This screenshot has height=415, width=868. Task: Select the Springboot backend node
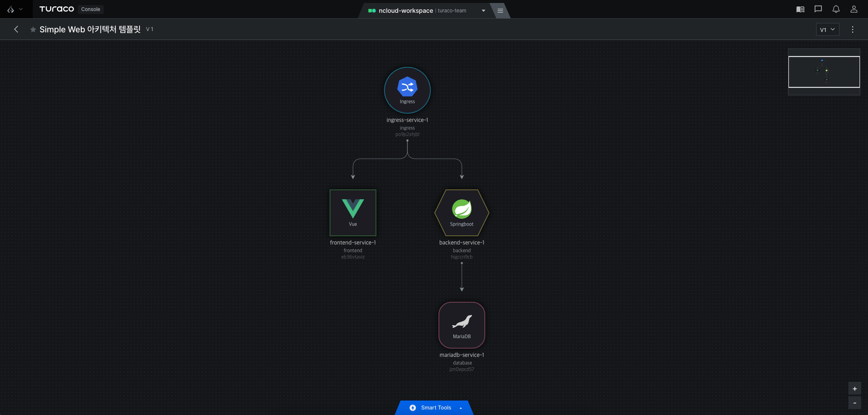pyautogui.click(x=462, y=213)
